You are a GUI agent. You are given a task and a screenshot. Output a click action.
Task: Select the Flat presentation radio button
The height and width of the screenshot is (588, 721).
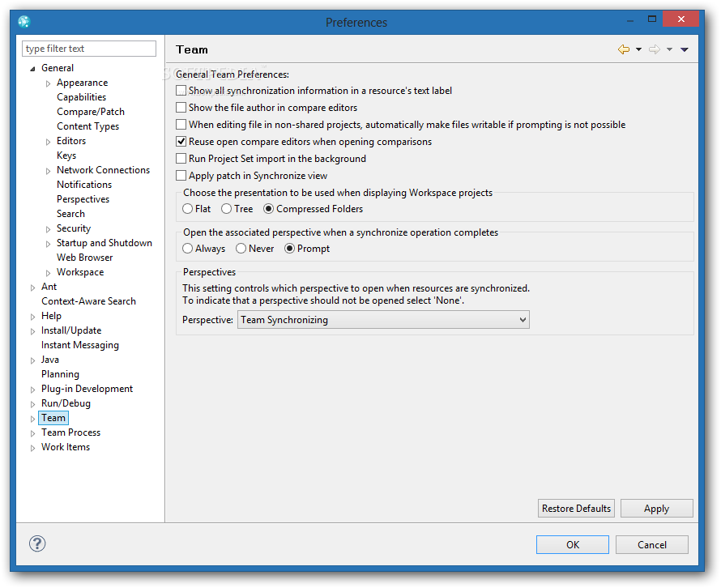click(188, 209)
